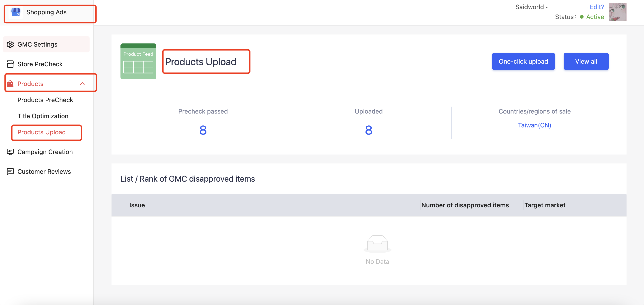Collapse the Products menu chevron
This screenshot has height=305, width=644.
[82, 84]
